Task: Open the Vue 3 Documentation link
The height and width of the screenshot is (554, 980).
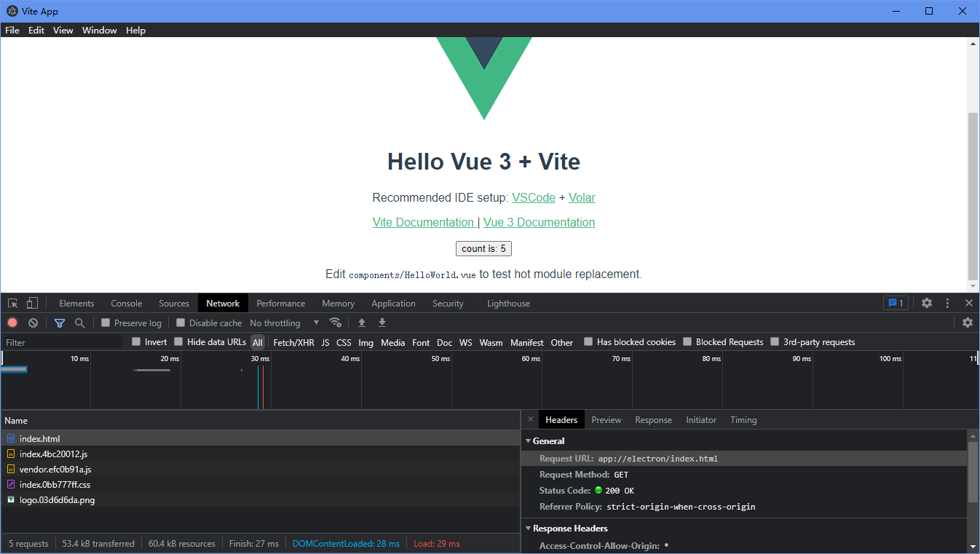Action: pos(539,222)
